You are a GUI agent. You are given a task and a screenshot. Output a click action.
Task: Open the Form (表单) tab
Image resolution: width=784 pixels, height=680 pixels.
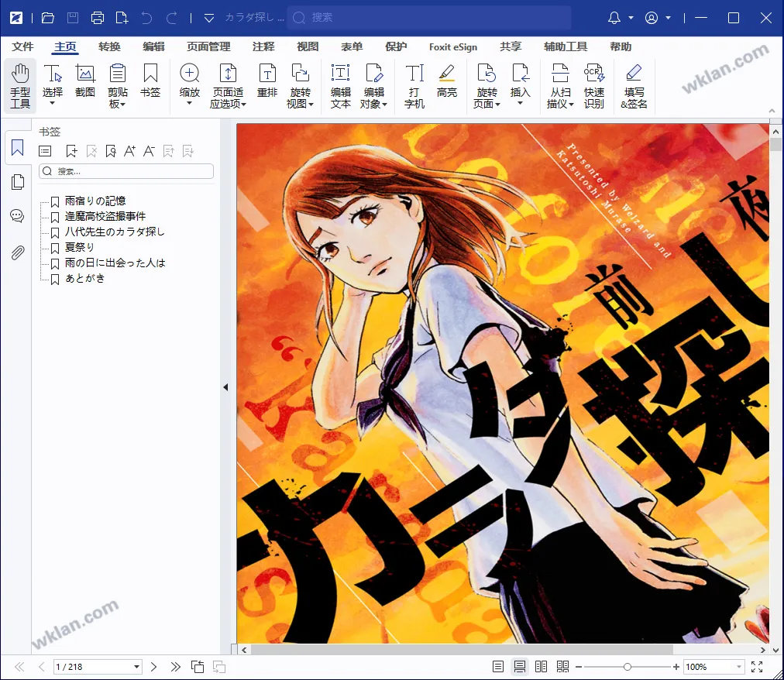[x=352, y=46]
